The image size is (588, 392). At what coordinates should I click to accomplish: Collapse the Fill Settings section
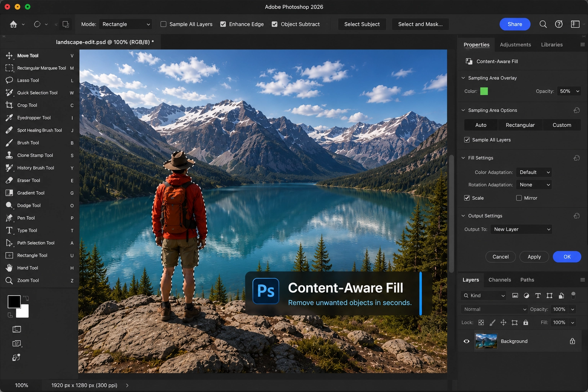[463, 158]
